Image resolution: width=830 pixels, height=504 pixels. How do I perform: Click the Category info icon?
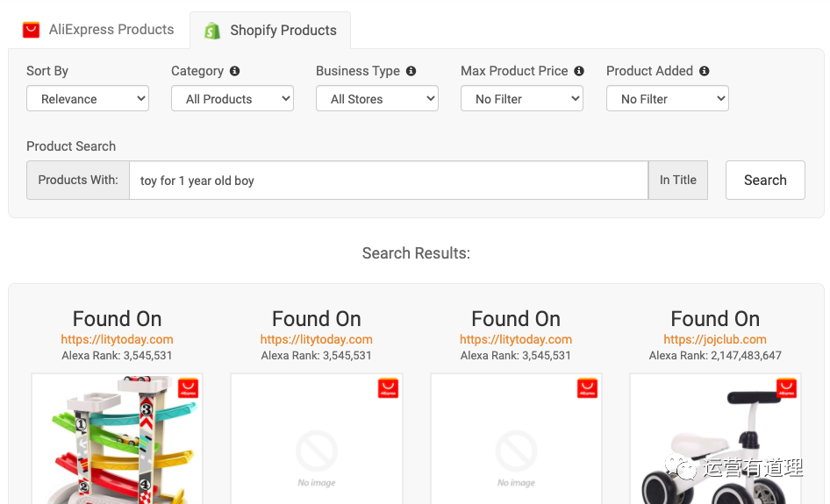(x=234, y=71)
